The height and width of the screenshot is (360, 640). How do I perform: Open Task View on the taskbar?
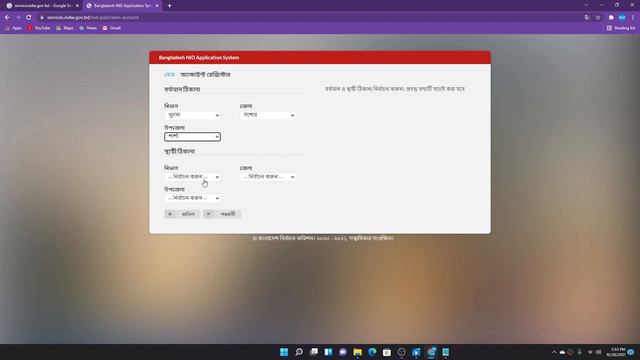313,352
